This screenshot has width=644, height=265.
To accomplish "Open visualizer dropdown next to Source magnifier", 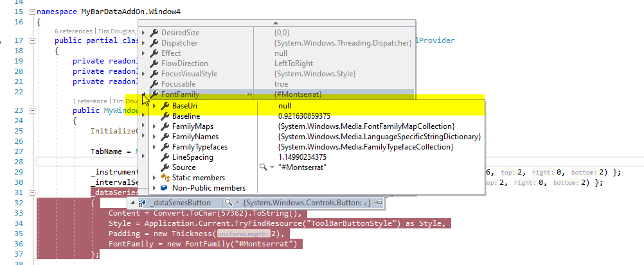I will [x=271, y=167].
